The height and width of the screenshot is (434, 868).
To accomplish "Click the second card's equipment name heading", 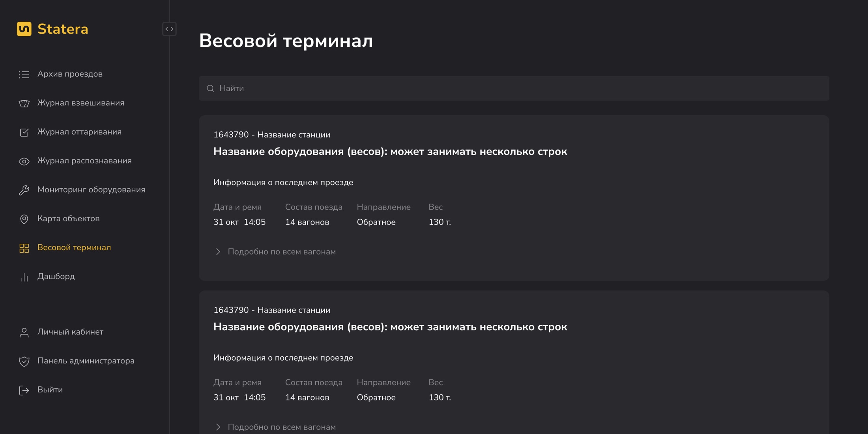I will [390, 327].
